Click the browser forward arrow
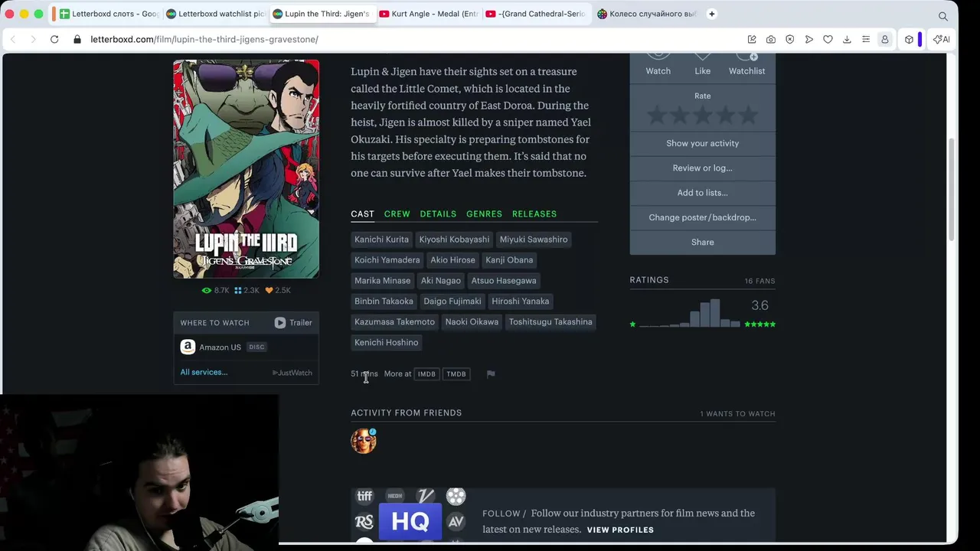Image resolution: width=980 pixels, height=551 pixels. [x=33, y=39]
